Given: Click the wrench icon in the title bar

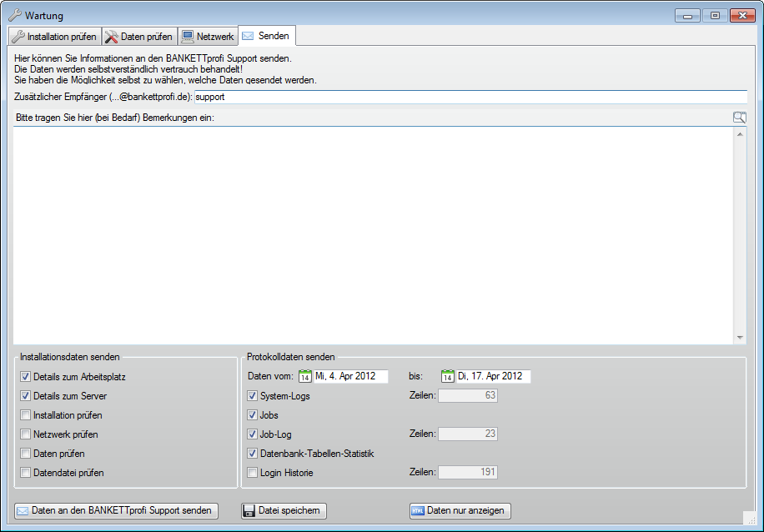Looking at the screenshot, I should (14, 15).
